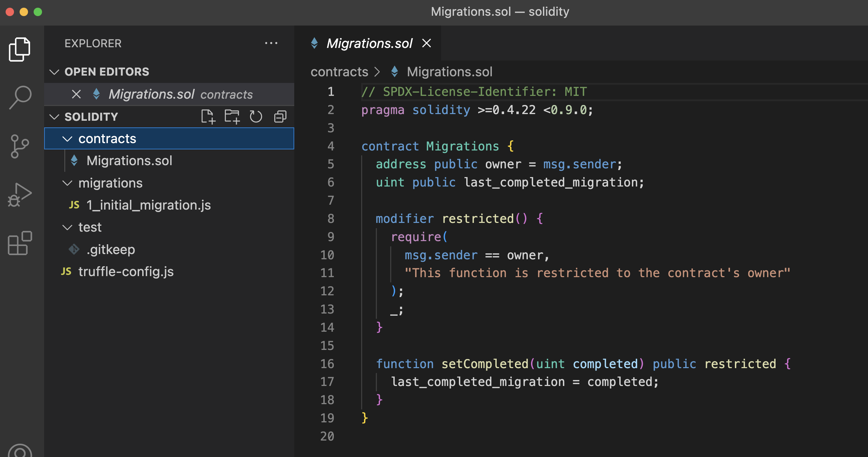Screen dimensions: 868x457
Task: Refresh the explorer file tree
Action: point(256,117)
